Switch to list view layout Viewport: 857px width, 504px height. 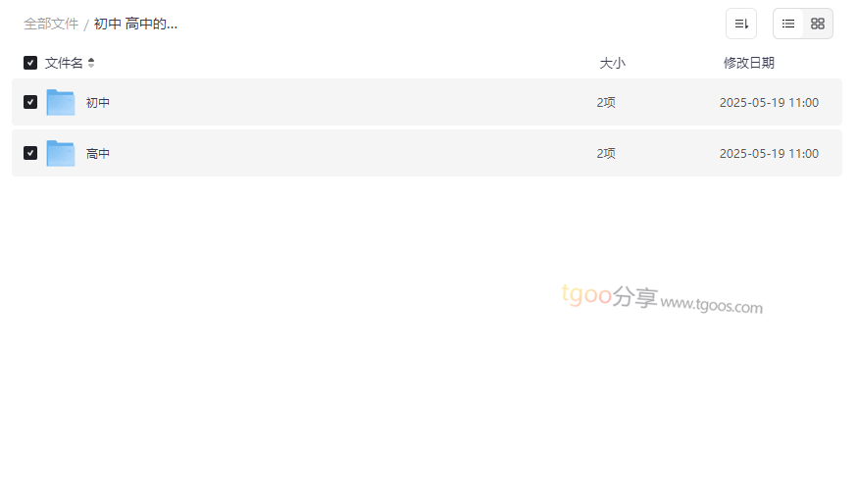pyautogui.click(x=788, y=24)
